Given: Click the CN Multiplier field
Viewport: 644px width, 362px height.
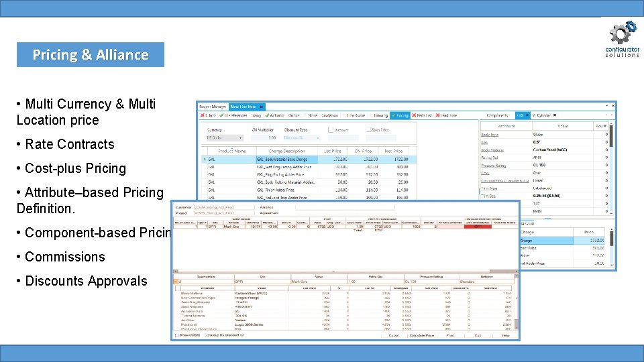Looking at the screenshot, I should 264,138.
